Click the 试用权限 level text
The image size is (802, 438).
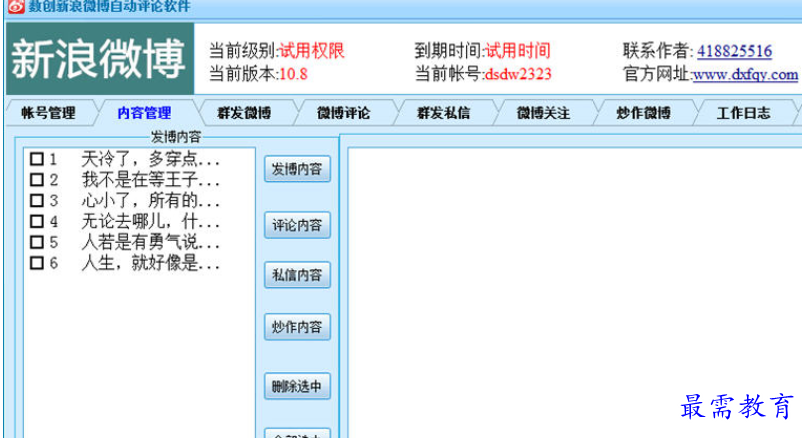coord(311,51)
